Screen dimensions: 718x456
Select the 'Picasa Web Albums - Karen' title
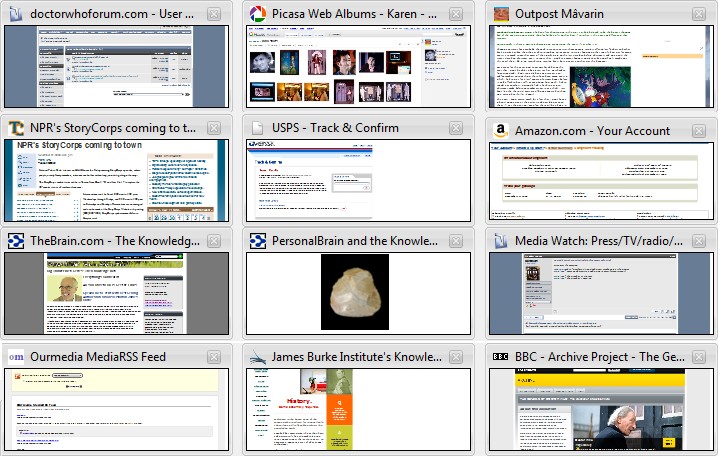[x=354, y=14]
